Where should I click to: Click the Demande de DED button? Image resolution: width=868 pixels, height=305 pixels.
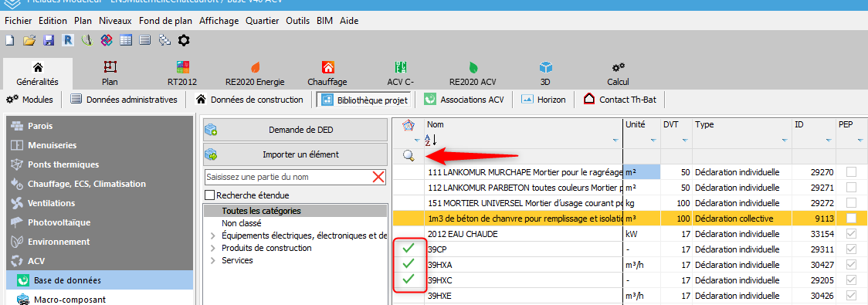tap(295, 130)
